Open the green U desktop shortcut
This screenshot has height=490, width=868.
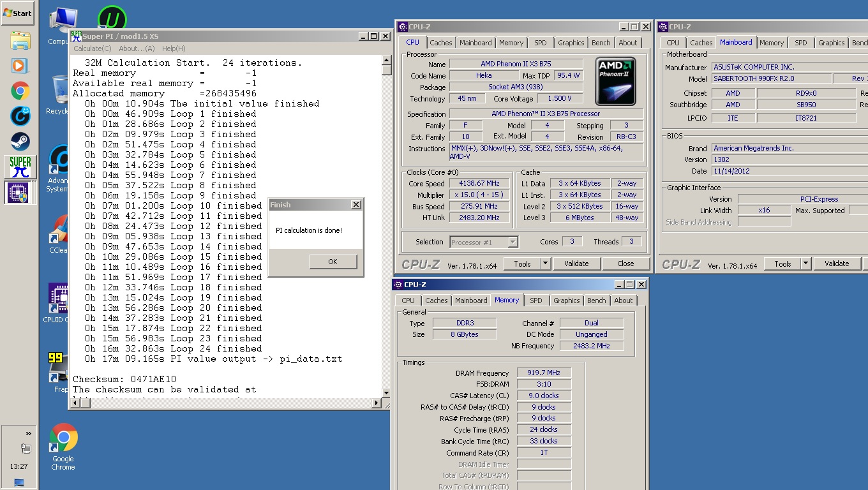click(112, 18)
